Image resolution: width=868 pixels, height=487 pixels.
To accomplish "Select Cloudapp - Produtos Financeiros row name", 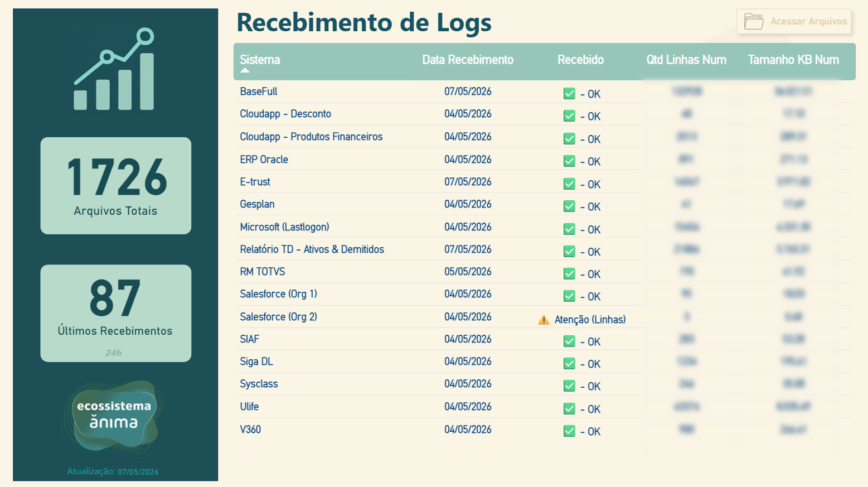I will pos(311,137).
